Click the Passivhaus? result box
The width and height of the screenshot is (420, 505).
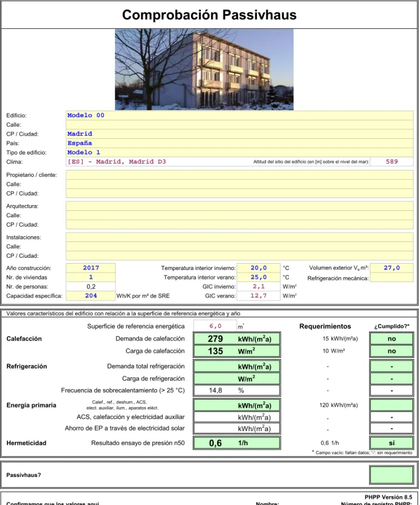coord(392,475)
